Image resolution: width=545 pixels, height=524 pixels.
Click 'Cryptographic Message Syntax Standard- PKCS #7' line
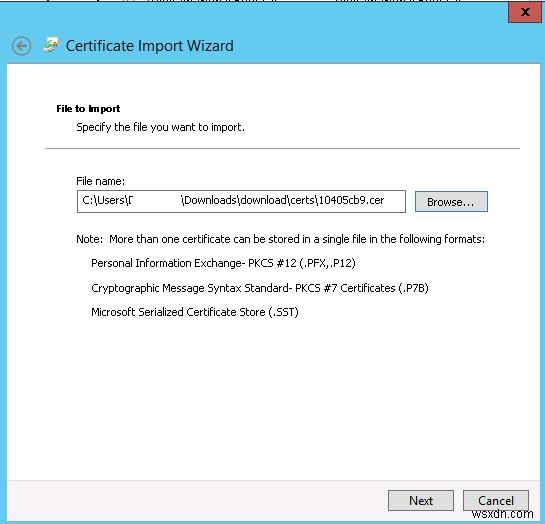pos(260,288)
